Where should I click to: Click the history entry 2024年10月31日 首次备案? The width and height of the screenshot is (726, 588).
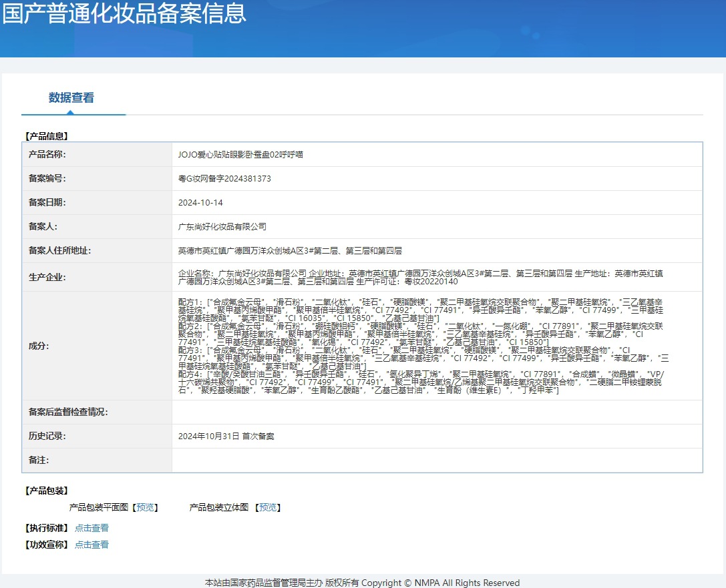[226, 436]
